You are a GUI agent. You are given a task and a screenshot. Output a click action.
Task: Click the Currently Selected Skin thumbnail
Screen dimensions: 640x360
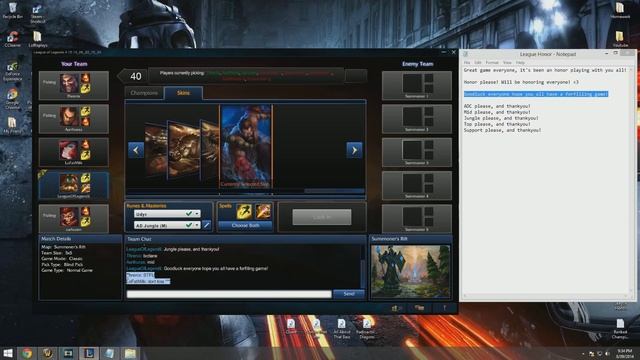click(246, 146)
